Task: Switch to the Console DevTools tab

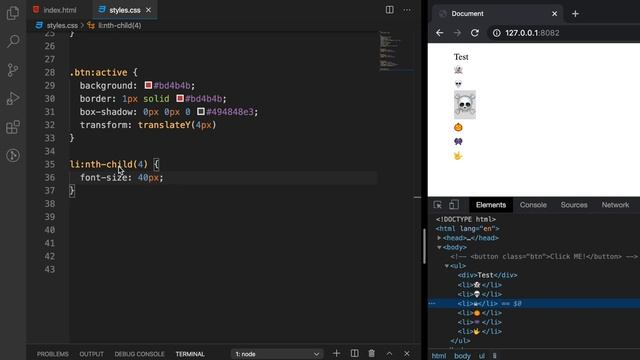Action: 533,205
